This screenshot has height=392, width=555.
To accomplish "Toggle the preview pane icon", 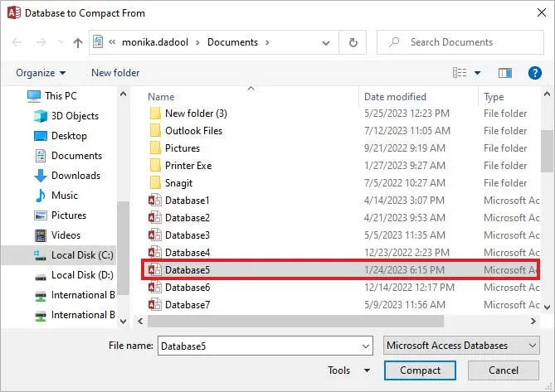I will (x=504, y=73).
